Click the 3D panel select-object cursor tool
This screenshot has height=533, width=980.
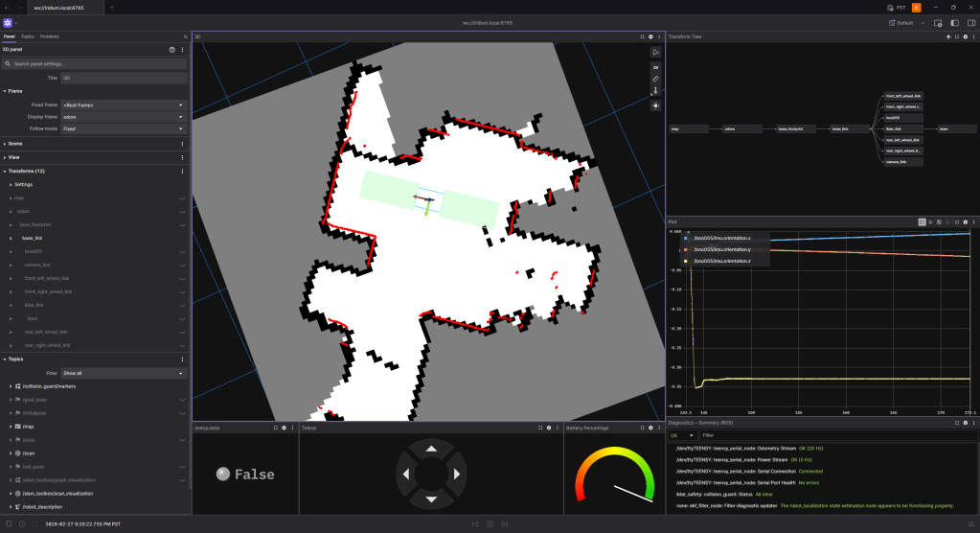point(655,52)
